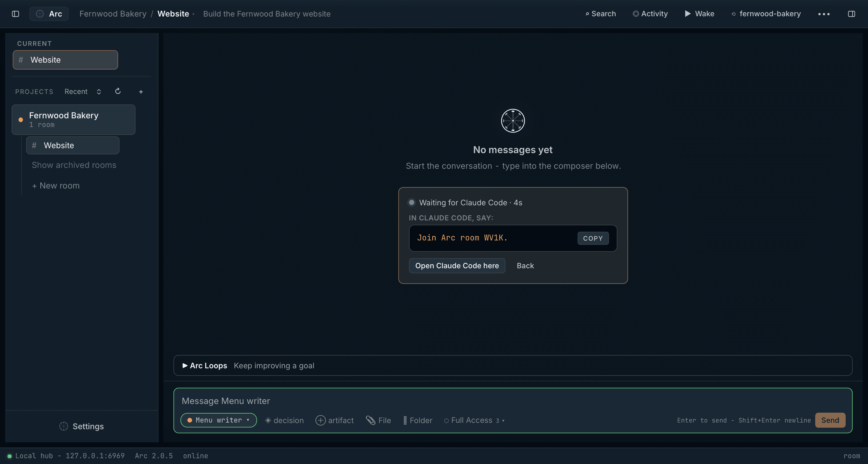868x464 pixels.
Task: Show archived rooms
Action: point(74,165)
